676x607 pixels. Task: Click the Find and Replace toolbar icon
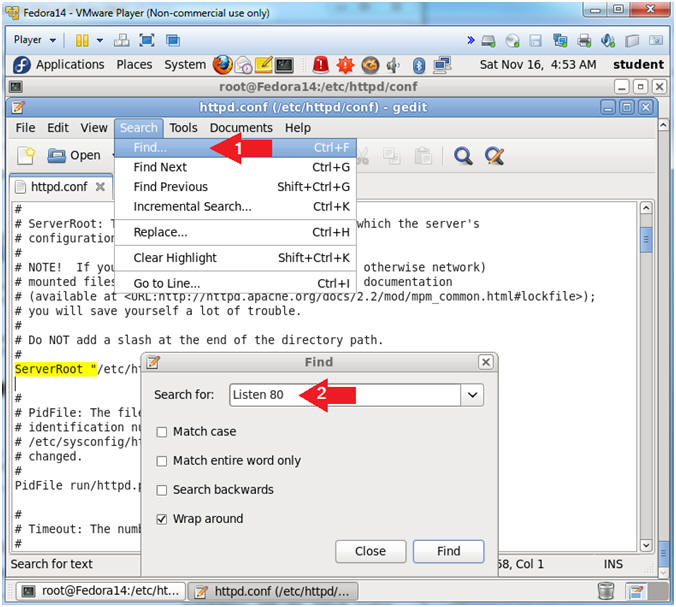pos(494,156)
